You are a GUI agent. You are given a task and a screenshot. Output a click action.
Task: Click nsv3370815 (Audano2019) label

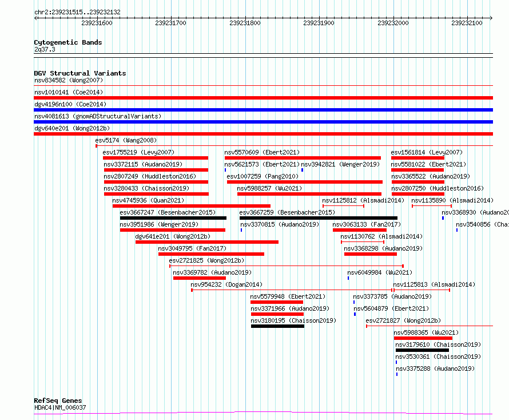click(280, 224)
